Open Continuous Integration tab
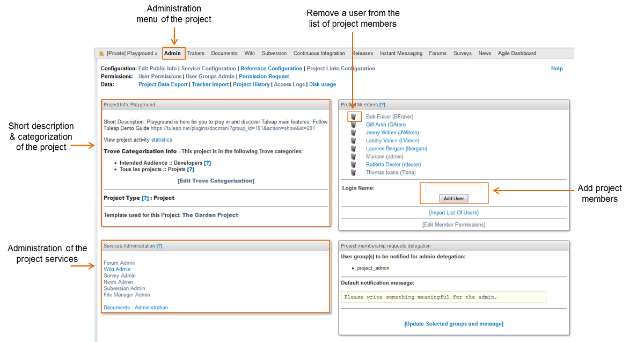Screen dimensions: 644x342 (319, 53)
